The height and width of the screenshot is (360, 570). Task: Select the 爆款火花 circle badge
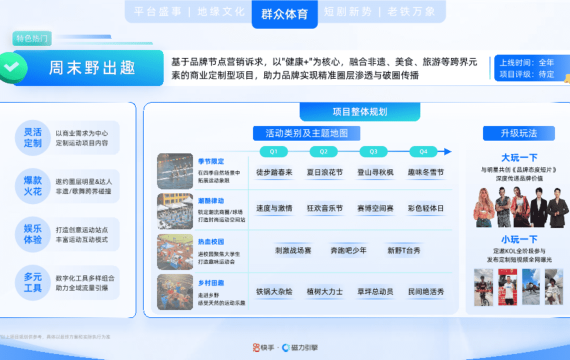click(x=33, y=186)
